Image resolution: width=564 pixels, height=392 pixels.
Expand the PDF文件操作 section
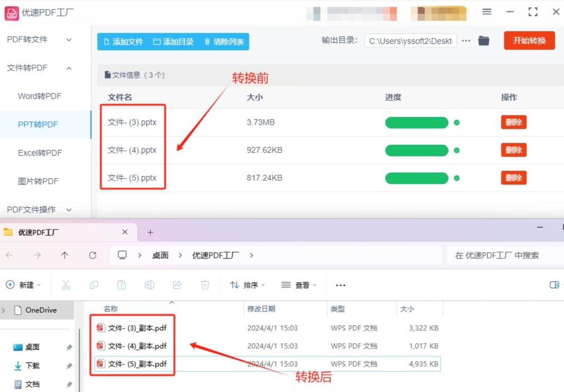coord(39,210)
